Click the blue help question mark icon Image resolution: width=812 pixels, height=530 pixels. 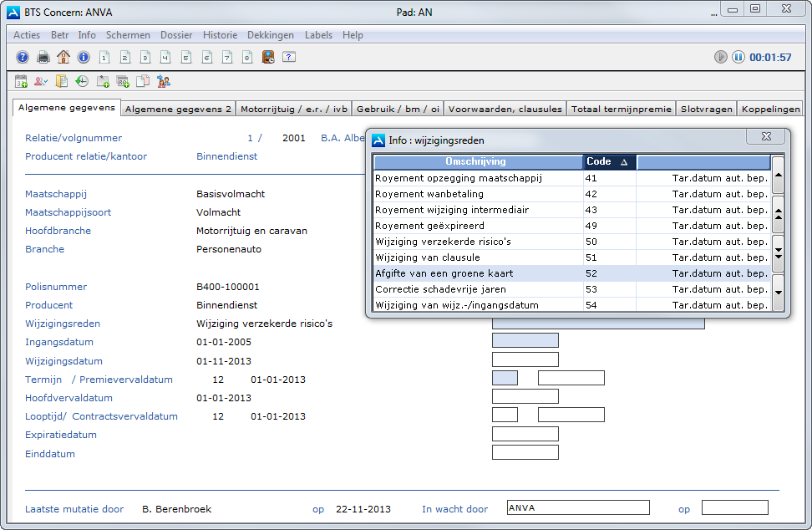23,57
